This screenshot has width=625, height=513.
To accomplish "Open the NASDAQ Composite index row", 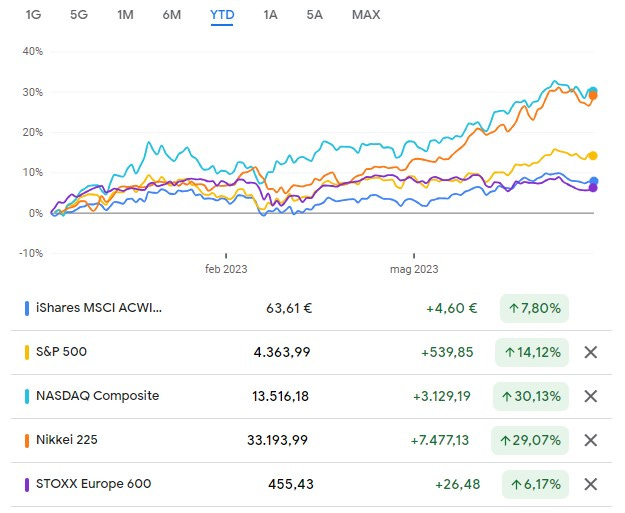I will click(x=311, y=396).
